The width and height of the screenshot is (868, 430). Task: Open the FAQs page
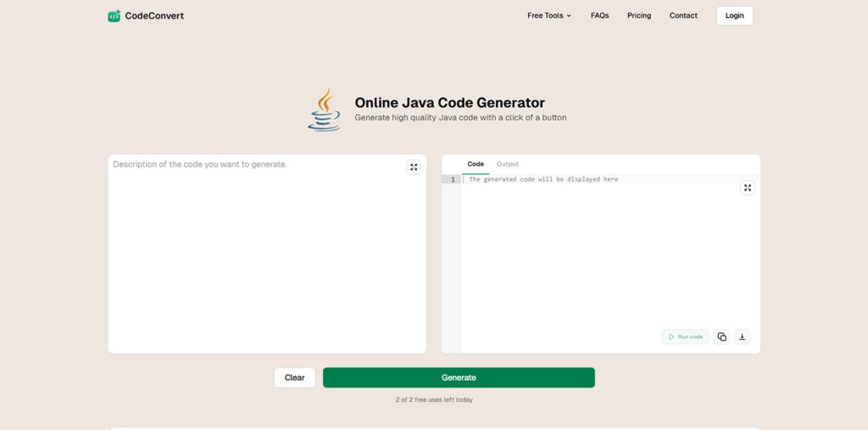[x=599, y=15]
